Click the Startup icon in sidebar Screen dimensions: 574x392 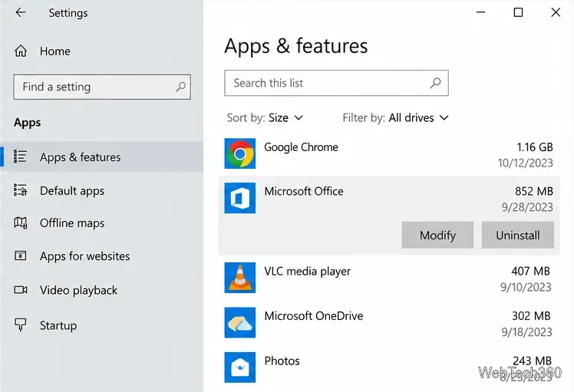pyautogui.click(x=21, y=324)
